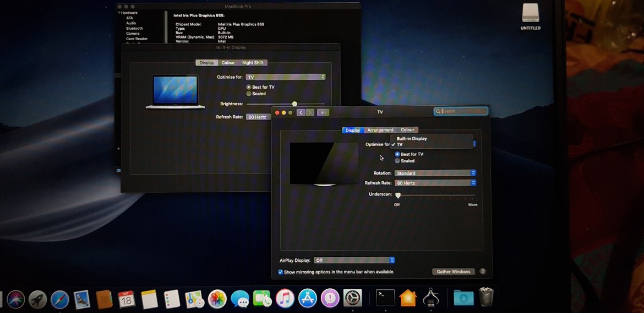The width and height of the screenshot is (644, 313).
Task: Open System Information calipers dock icon
Action: 431,298
